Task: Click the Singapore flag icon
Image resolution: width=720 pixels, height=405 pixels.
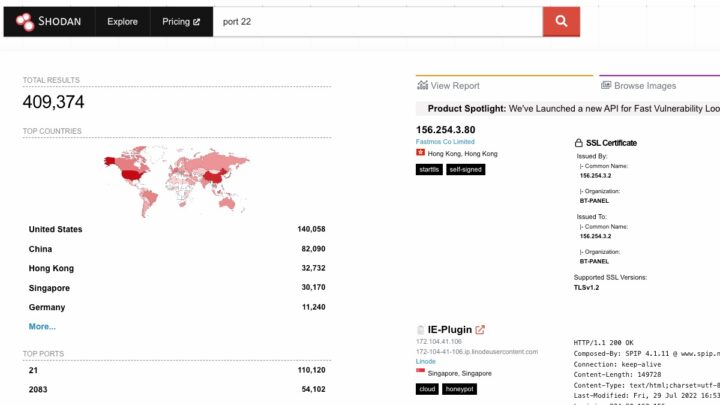Action: pos(421,373)
